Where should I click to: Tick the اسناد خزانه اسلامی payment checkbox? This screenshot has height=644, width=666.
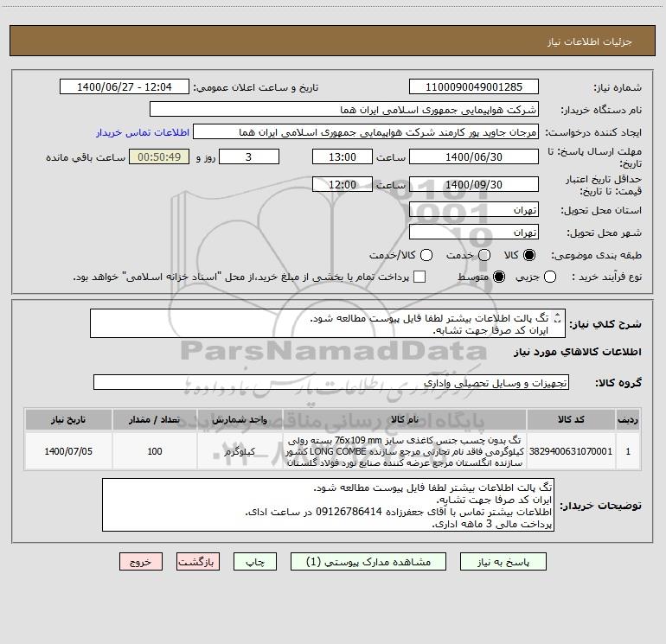pos(419,277)
